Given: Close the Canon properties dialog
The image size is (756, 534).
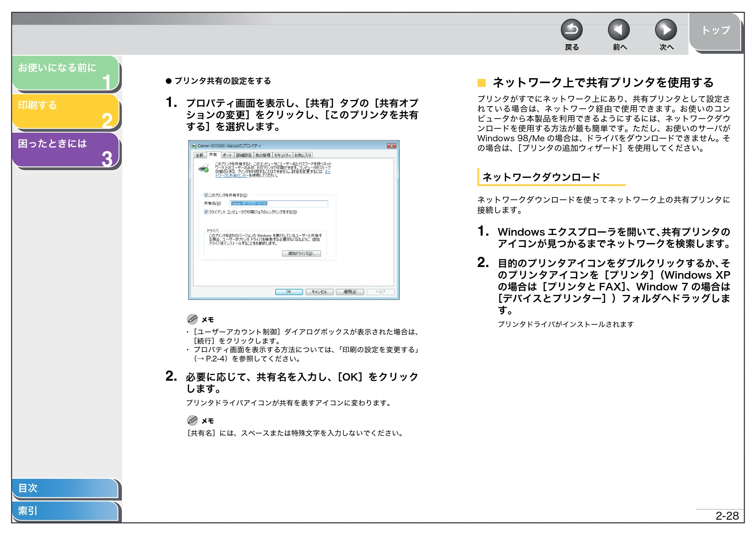Looking at the screenshot, I should point(391,146).
